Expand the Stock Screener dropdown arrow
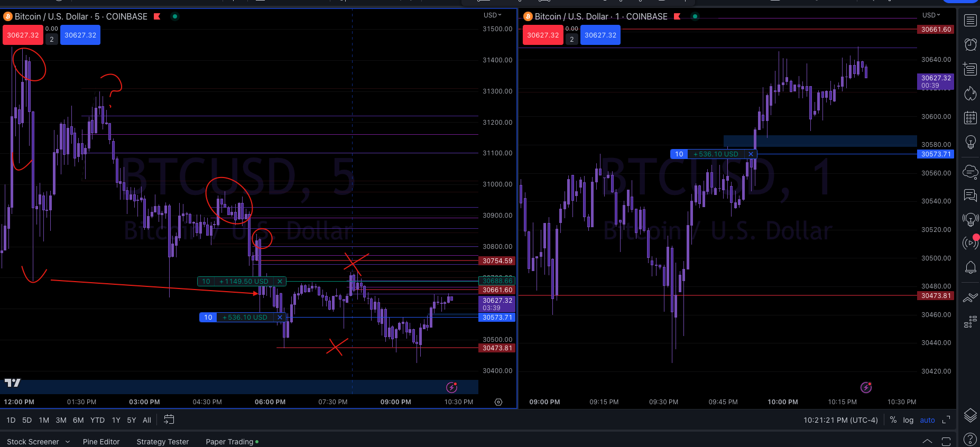The image size is (980, 447). pos(68,442)
